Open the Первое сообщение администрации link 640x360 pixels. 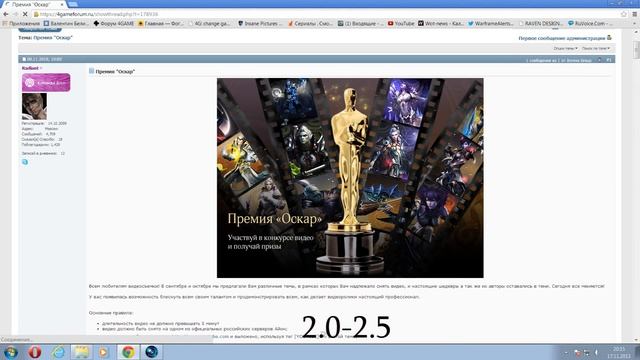click(x=562, y=38)
